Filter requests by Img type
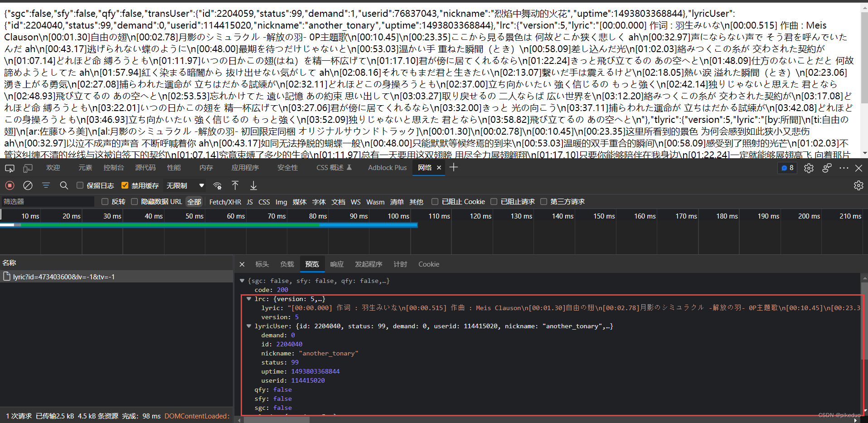 click(281, 202)
